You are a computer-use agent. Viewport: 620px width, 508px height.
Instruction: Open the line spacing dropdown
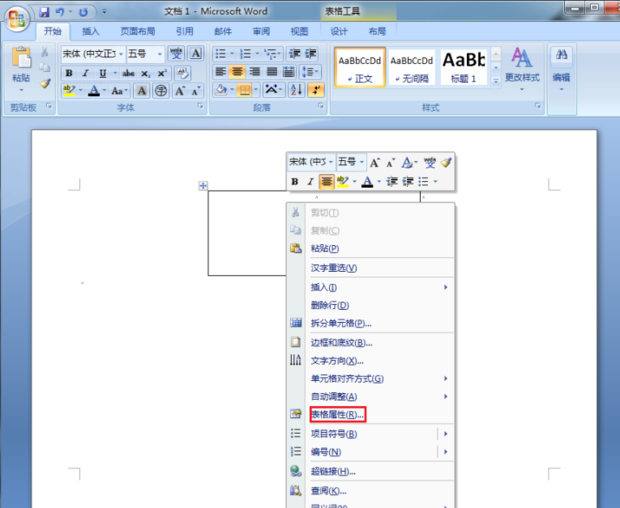click(310, 72)
